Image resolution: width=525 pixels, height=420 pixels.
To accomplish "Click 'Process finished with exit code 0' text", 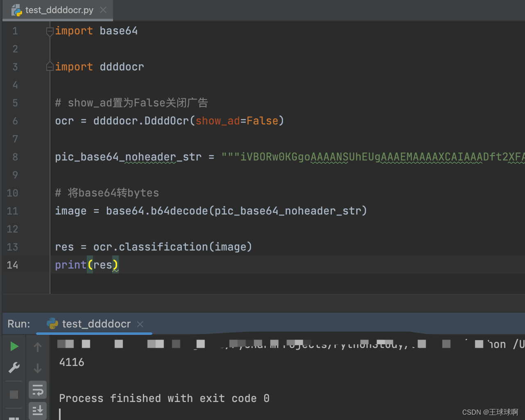I will (164, 398).
